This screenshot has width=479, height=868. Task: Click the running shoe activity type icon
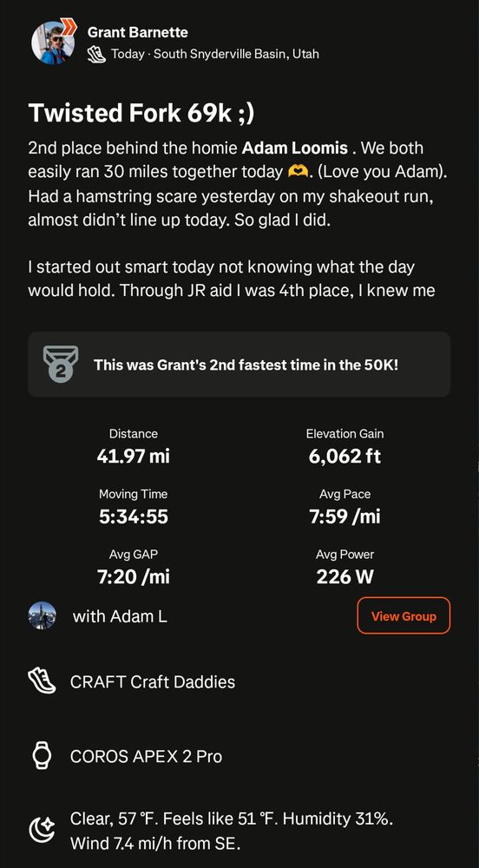pyautogui.click(x=96, y=54)
